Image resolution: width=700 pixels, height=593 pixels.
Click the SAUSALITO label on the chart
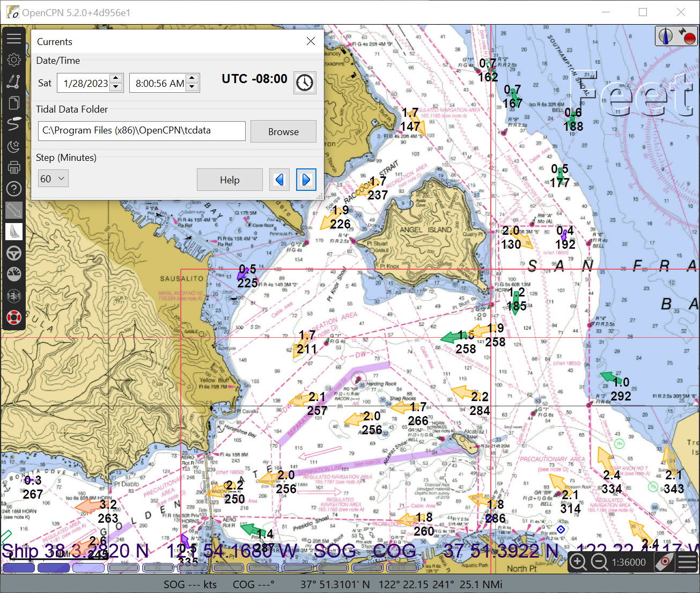pos(182,279)
